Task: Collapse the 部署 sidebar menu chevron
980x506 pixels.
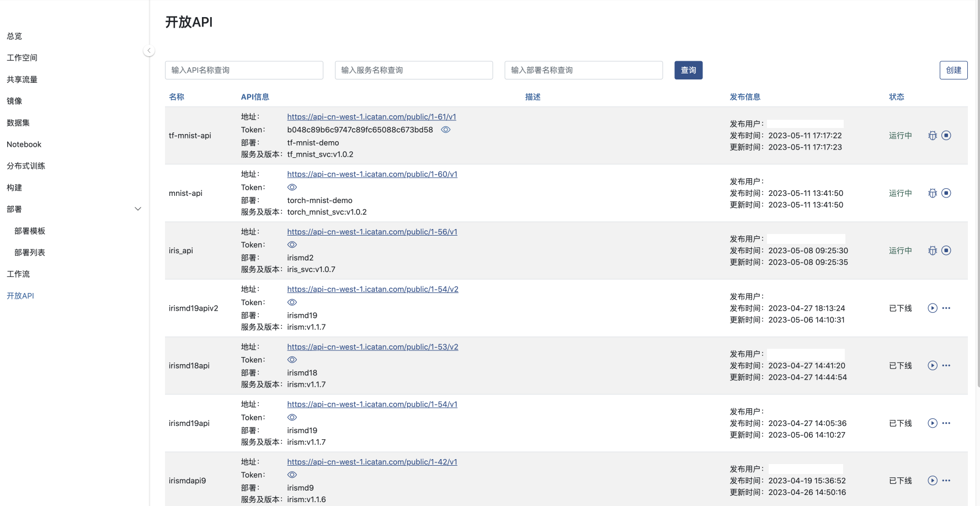Action: coord(138,209)
